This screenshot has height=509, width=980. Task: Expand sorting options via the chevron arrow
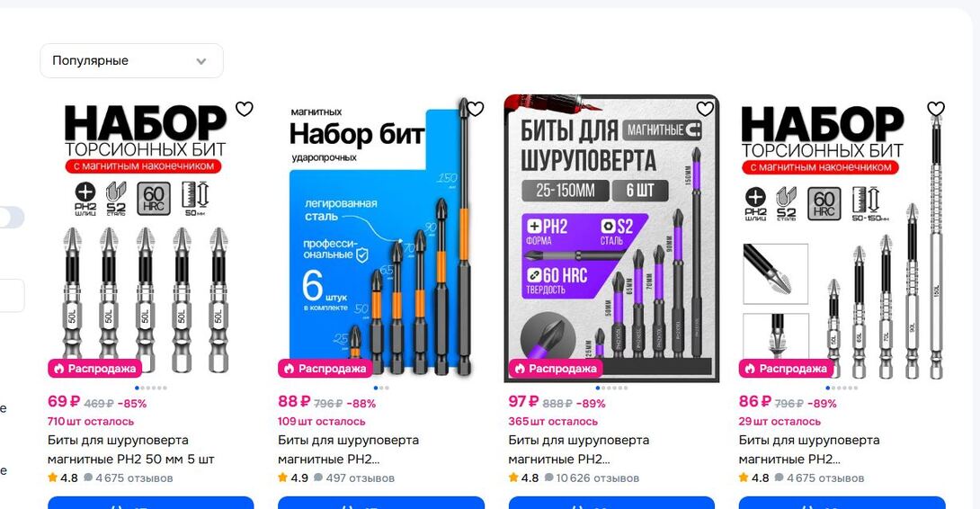point(201,61)
